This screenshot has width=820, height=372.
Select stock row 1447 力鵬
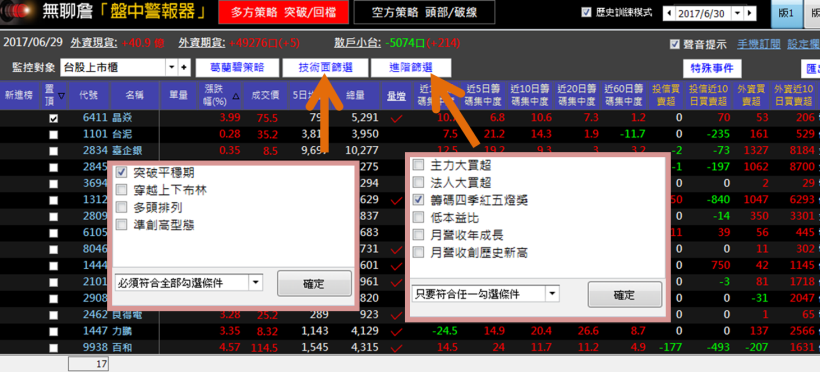tap(410, 331)
